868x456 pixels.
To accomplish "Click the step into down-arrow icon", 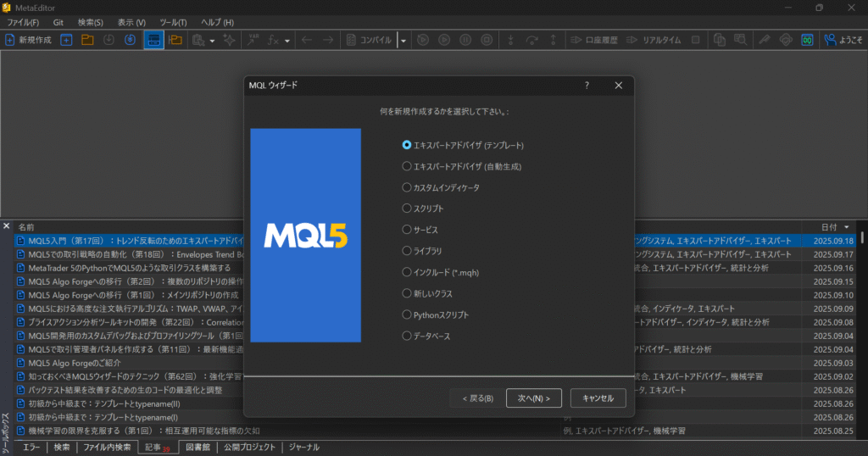I will coord(510,40).
